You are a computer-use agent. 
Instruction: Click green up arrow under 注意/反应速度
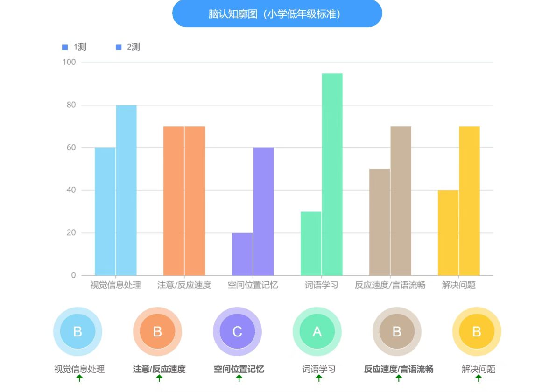coord(159,378)
